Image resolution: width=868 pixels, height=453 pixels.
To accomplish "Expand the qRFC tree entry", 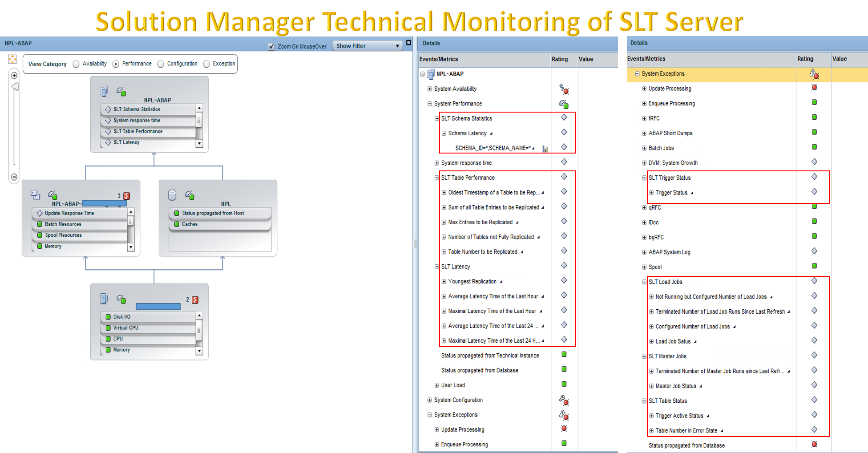I will pyautogui.click(x=645, y=207).
